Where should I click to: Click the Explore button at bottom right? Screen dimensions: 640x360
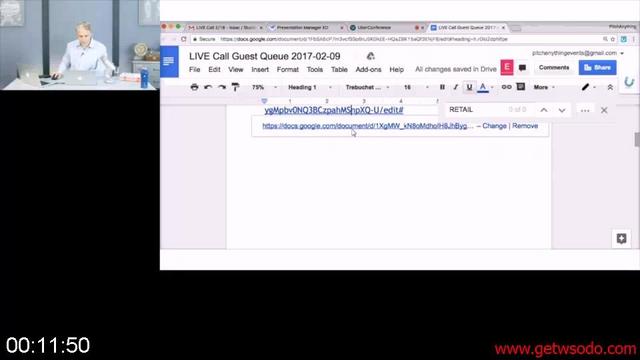(x=621, y=239)
